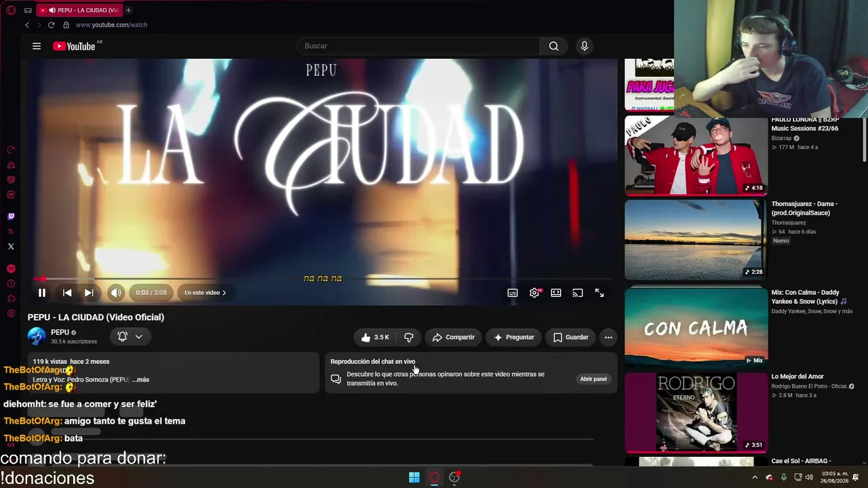Image resolution: width=868 pixels, height=488 pixels.
Task: Like the video with 3.5 K likes
Action: pos(374,338)
